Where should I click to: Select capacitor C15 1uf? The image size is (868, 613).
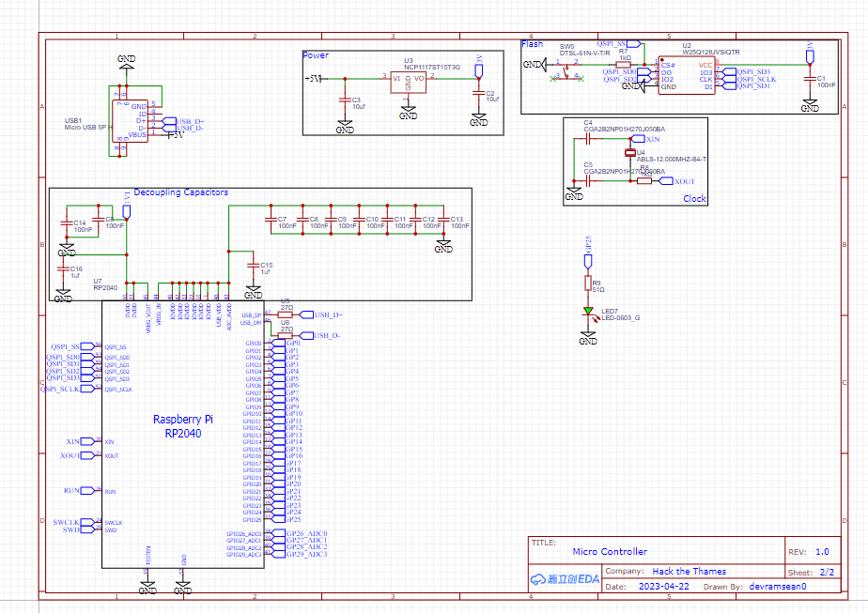pyautogui.click(x=253, y=266)
